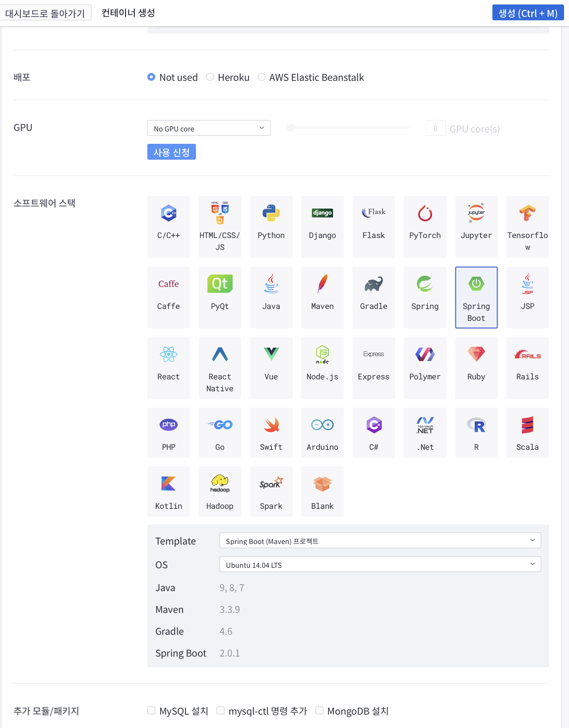Select the Maven stack tile
This screenshot has width=569, height=728.
coord(322,298)
